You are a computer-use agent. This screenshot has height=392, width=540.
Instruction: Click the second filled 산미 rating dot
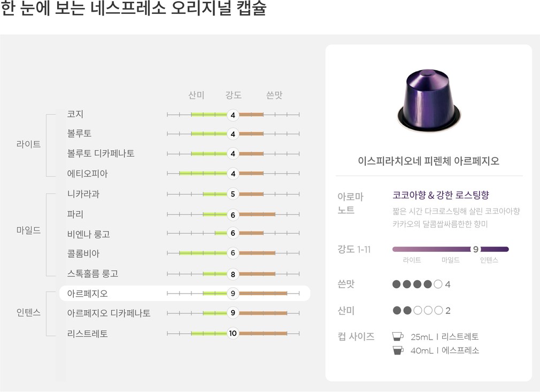tap(407, 311)
